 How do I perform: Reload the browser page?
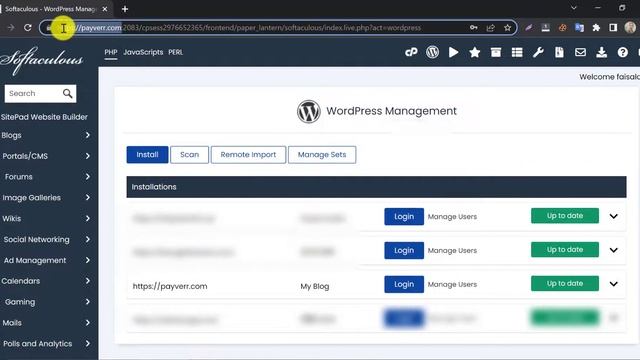click(28, 28)
